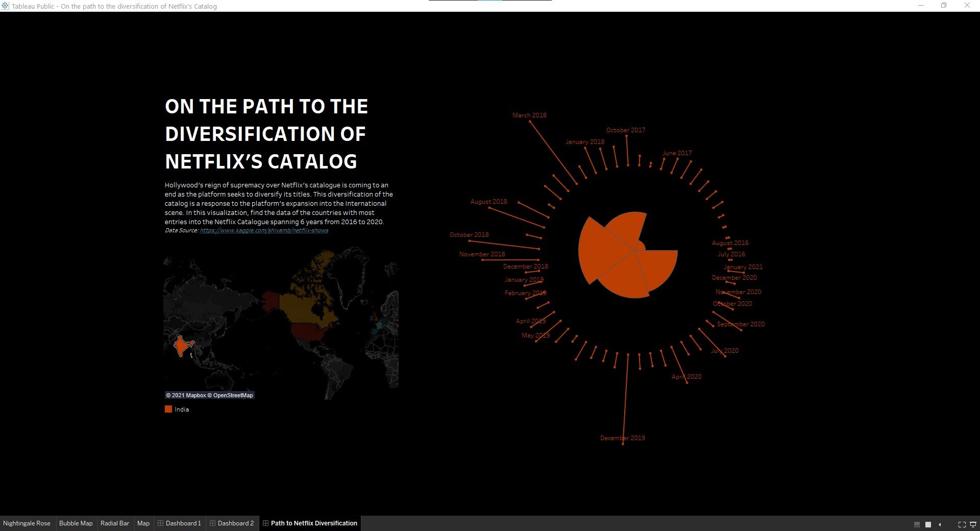Select the November 2018 radial bar label

pos(482,254)
